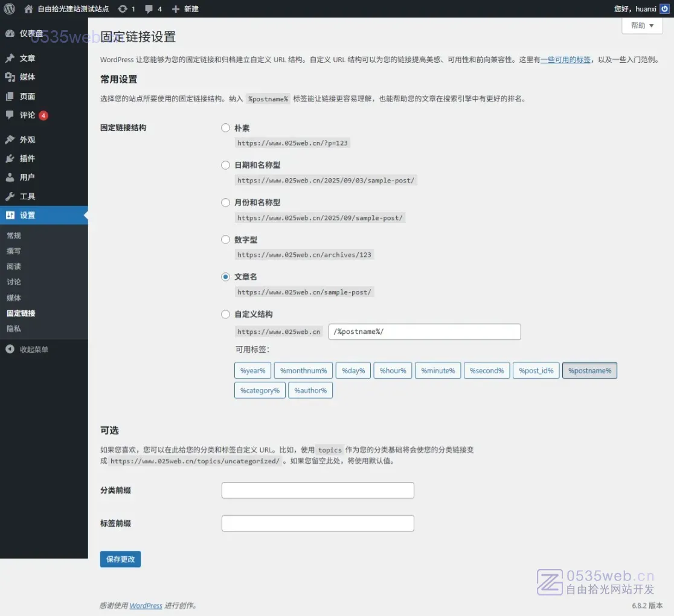The height and width of the screenshot is (616, 674).
Task: Expand the 帮助 help dropdown
Action: [x=642, y=25]
